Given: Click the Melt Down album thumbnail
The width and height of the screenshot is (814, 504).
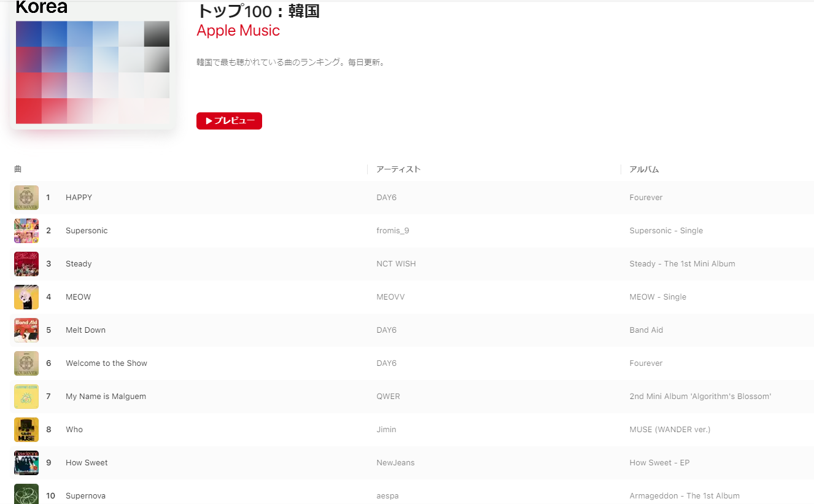Looking at the screenshot, I should [x=26, y=330].
